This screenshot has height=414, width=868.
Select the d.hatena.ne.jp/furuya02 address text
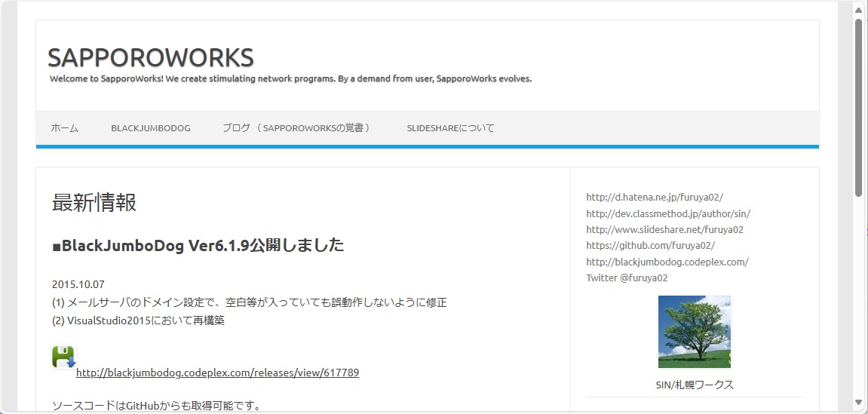coord(655,197)
